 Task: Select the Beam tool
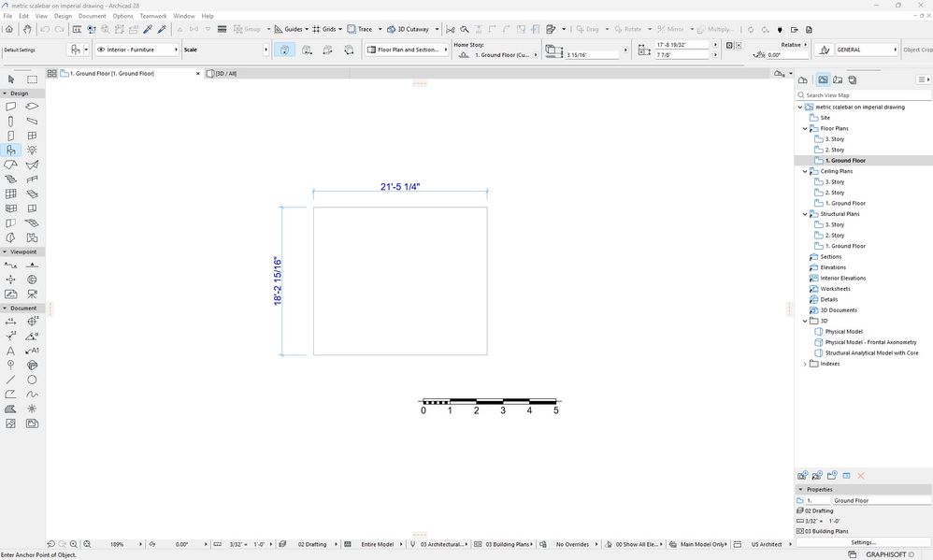32,121
